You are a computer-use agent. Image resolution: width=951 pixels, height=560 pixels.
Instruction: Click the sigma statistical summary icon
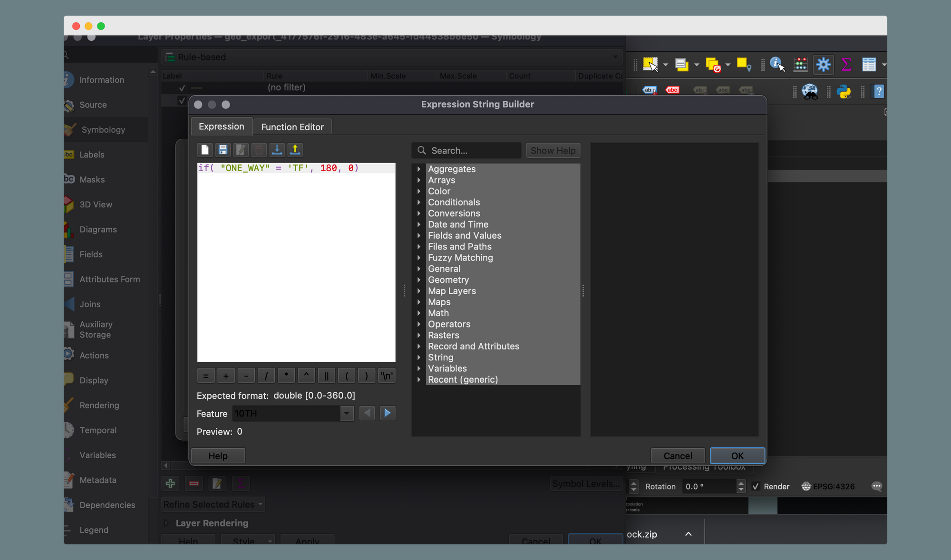click(x=846, y=64)
